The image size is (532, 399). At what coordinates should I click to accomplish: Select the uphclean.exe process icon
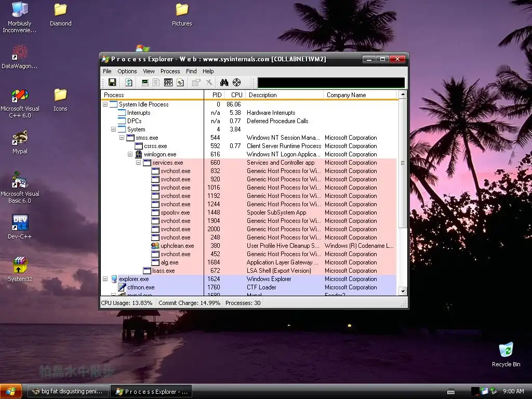click(155, 246)
